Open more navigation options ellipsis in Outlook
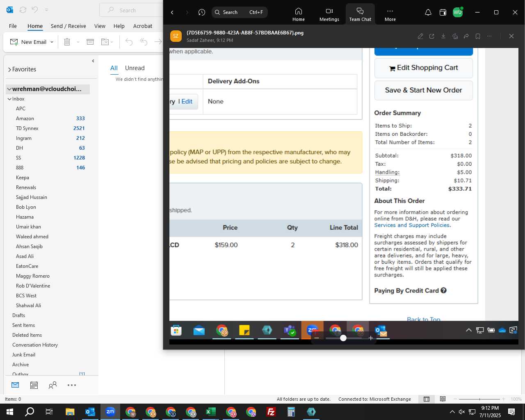Viewport: 525px width, 420px height. tap(72, 385)
